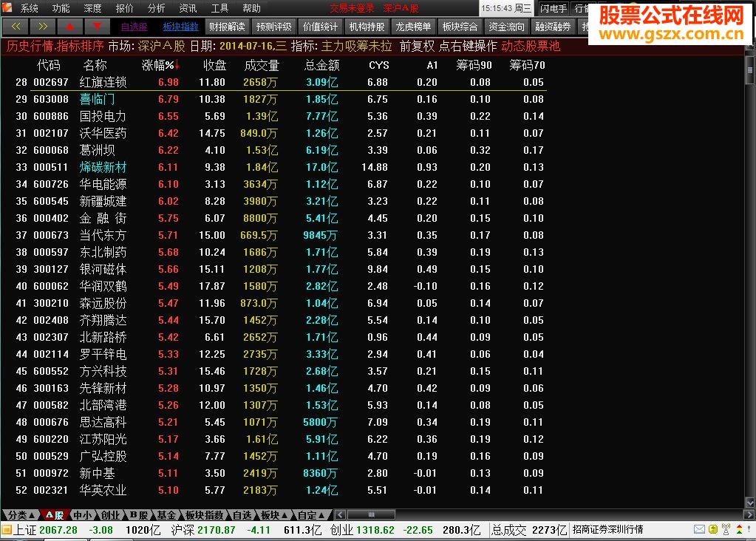This screenshot has height=541, width=756.
Task: Select the 国投电力 stock row
Action: [280, 116]
